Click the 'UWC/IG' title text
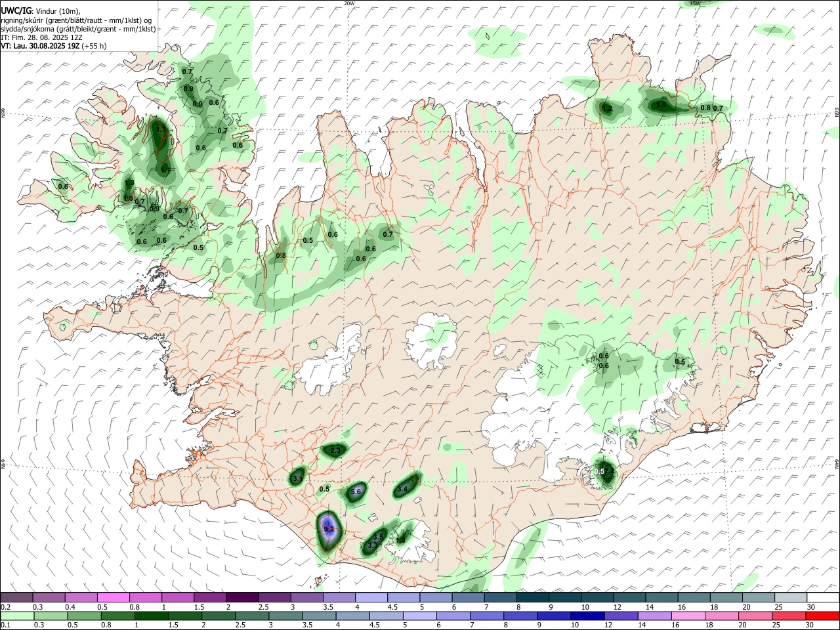The height and width of the screenshot is (630, 840). pyautogui.click(x=16, y=11)
